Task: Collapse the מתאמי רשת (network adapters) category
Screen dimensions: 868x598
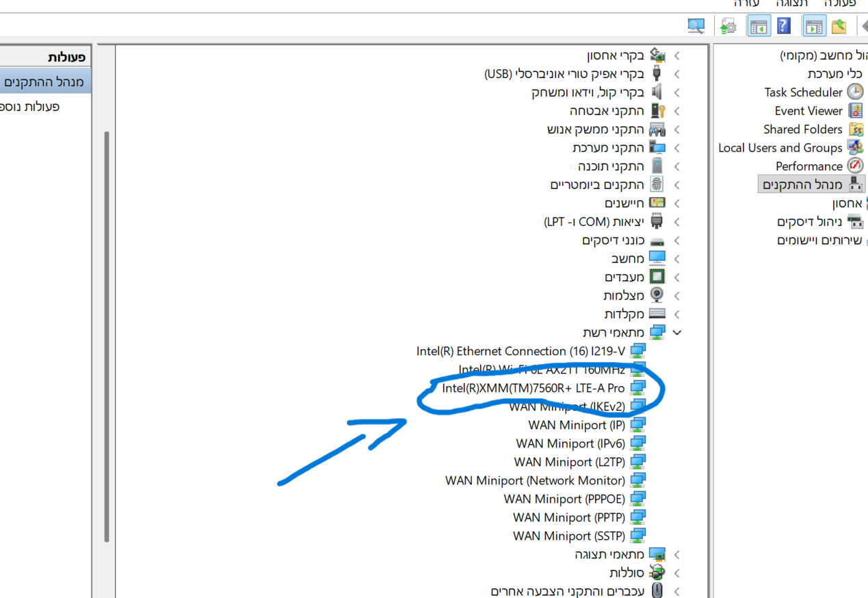Action: (x=677, y=333)
